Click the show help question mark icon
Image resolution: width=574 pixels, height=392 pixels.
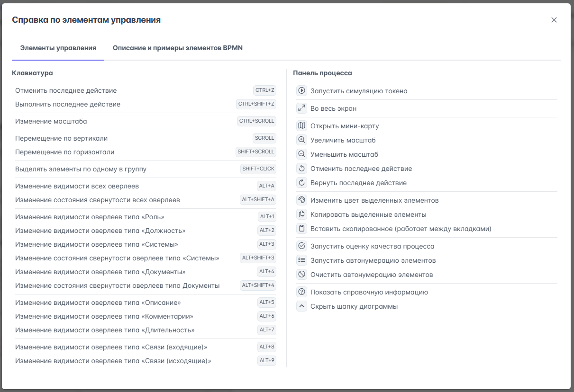301,292
